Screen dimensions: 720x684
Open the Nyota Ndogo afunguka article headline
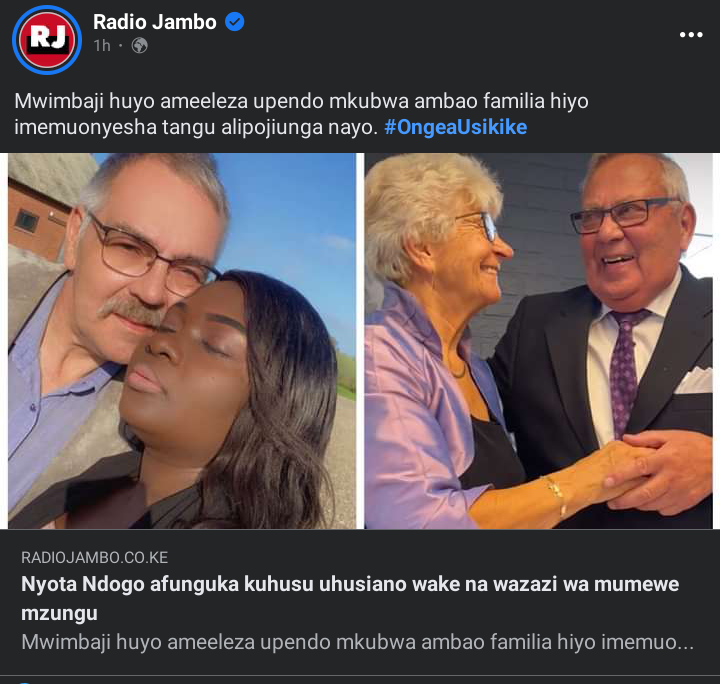(350, 598)
